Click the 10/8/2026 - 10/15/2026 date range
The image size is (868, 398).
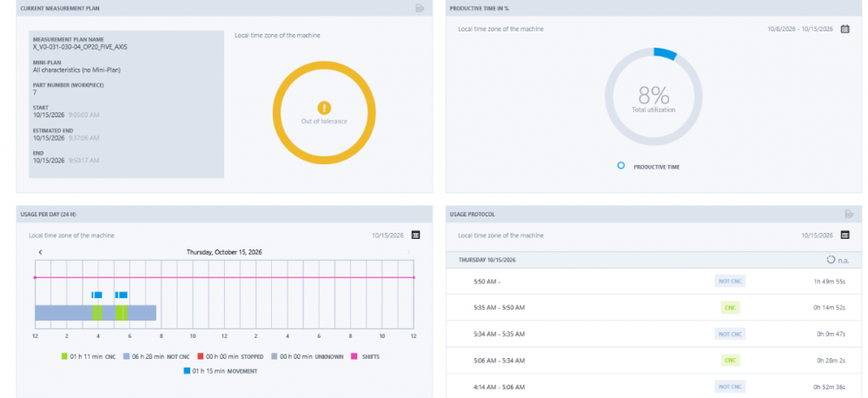(800, 29)
